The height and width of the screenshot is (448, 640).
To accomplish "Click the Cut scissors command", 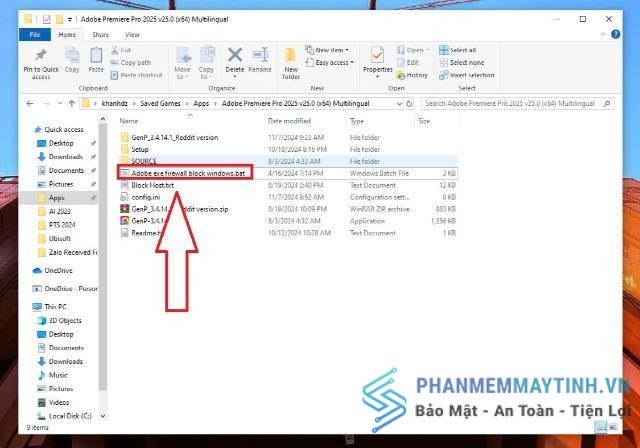I will [121, 50].
